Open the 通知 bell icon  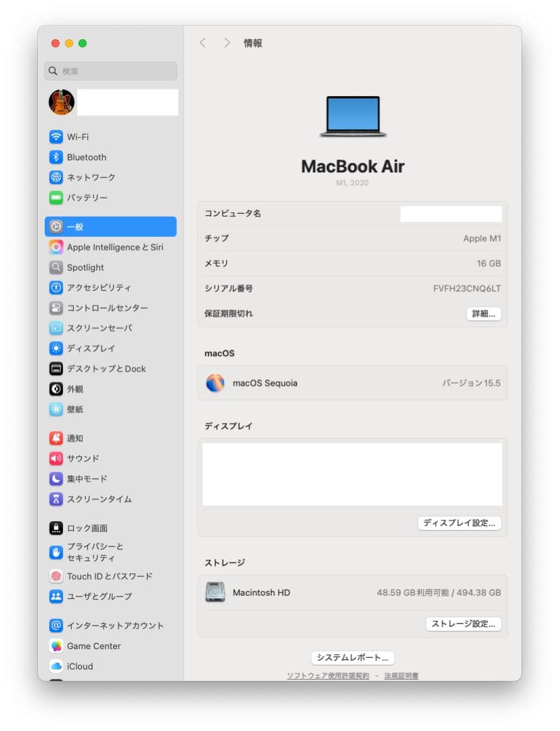[56, 438]
